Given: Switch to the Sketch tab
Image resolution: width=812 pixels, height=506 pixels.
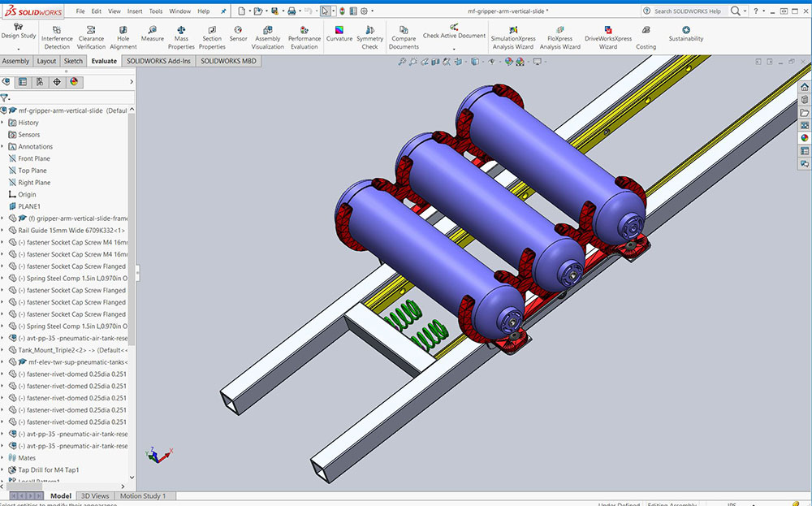Looking at the screenshot, I should point(73,61).
